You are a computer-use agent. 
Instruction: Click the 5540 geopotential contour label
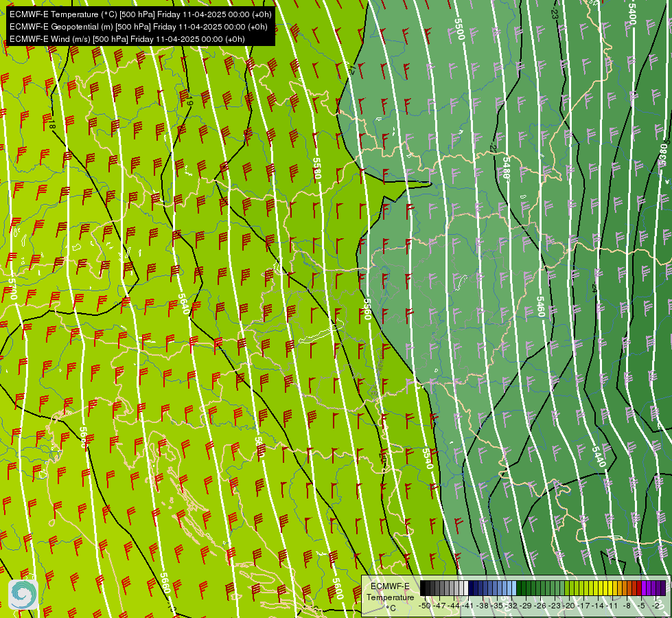tap(428, 459)
